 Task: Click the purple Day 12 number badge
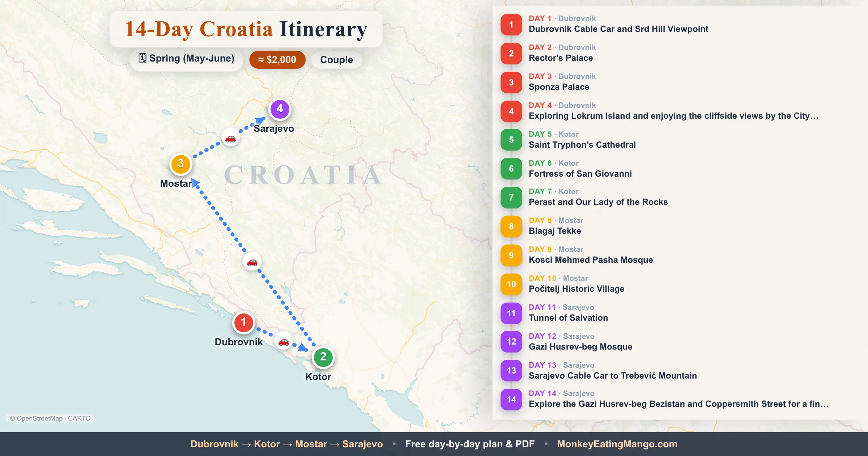(x=511, y=342)
